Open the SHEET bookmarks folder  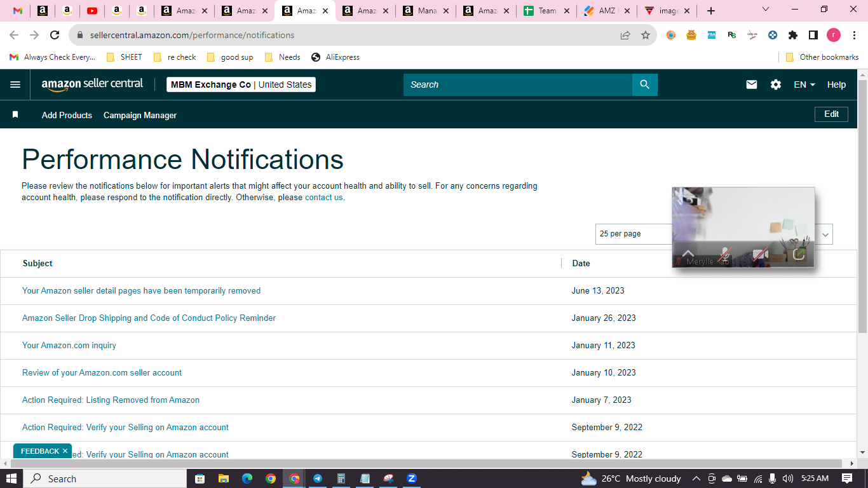(125, 57)
